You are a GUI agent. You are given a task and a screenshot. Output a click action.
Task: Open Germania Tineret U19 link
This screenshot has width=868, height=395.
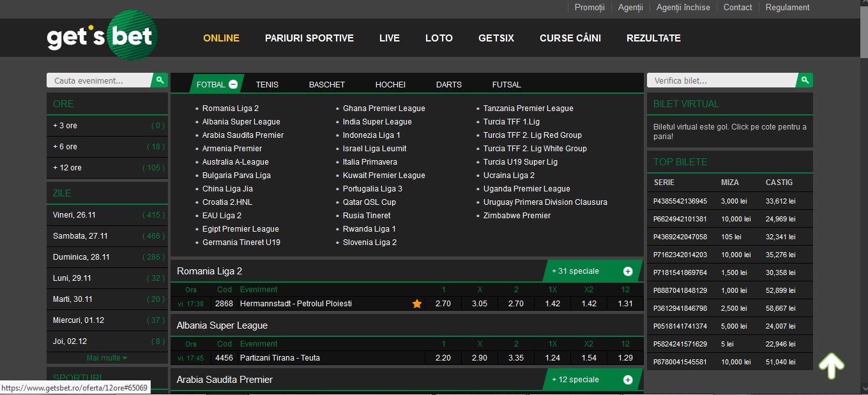(241, 242)
